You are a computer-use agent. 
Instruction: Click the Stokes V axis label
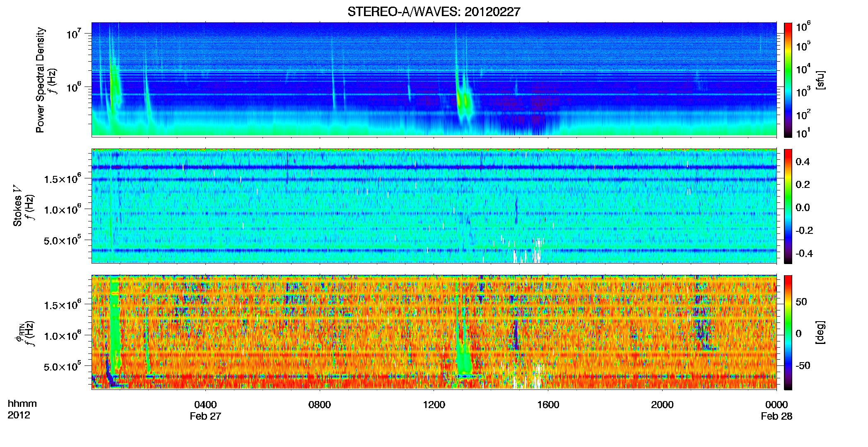click(17, 206)
